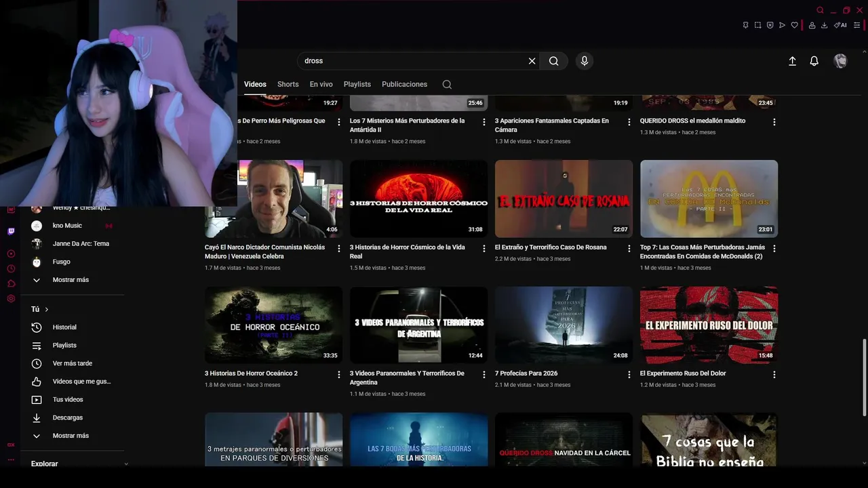The height and width of the screenshot is (488, 868).
Task: Open title '7 Profecías Para 2026'
Action: (526, 373)
